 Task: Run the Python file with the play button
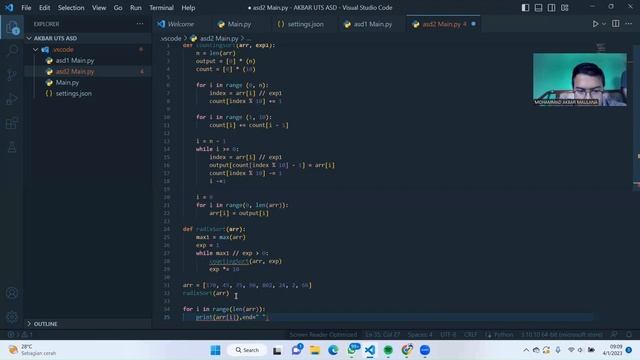[x=595, y=24]
